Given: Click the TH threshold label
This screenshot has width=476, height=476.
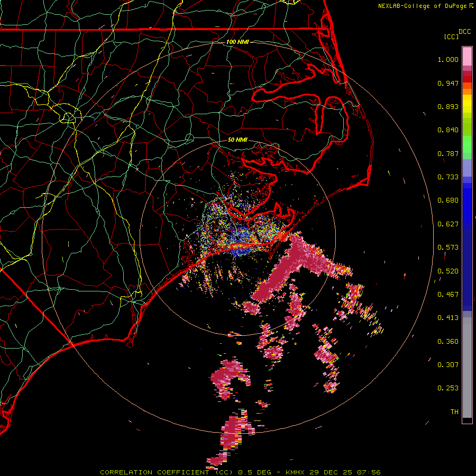Looking at the screenshot, I should pyautogui.click(x=454, y=412).
